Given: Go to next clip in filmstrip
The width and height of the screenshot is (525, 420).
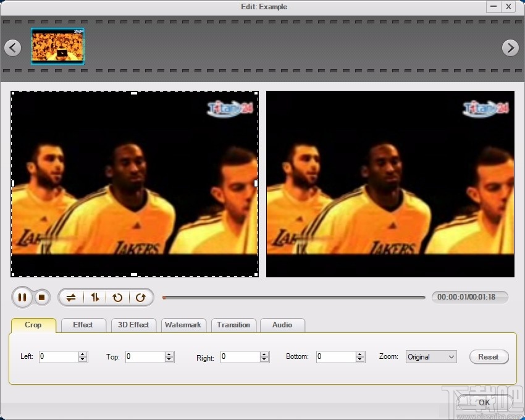Looking at the screenshot, I should [511, 48].
